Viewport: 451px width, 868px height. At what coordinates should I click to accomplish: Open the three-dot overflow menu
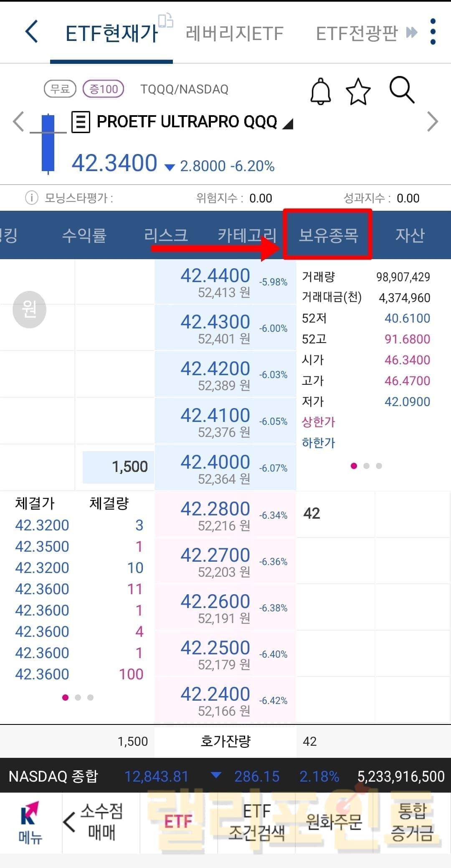433,32
